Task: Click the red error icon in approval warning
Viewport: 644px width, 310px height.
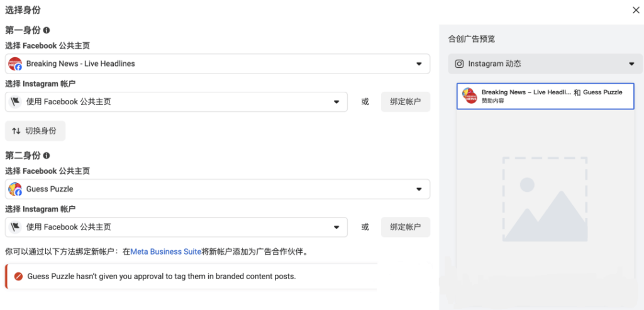Action: 18,276
